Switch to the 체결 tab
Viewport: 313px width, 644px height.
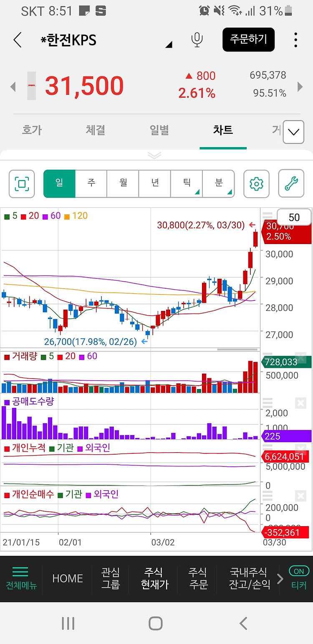tap(95, 130)
